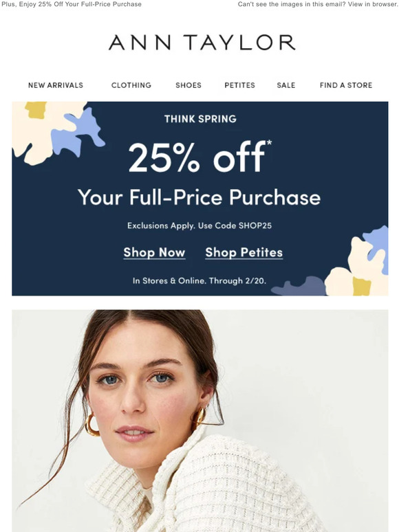Click the large 25% off headline
Screen dimensions: 399x532
(200, 157)
